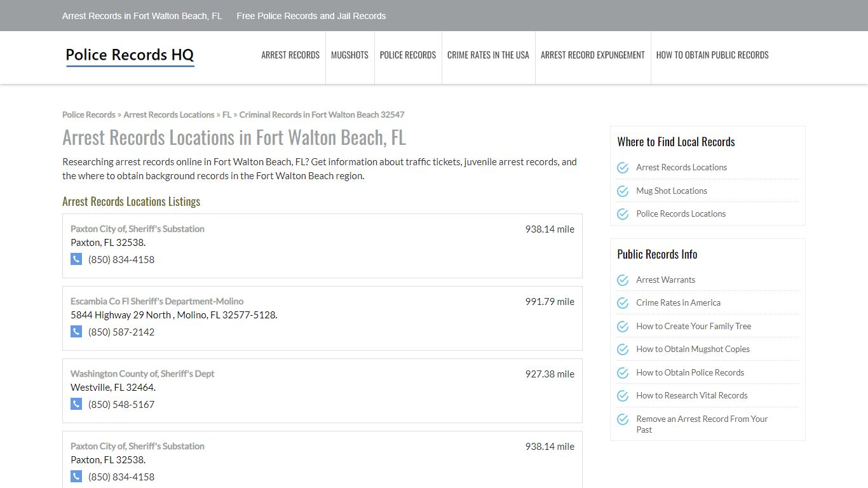Open CRIME RATES IN THE USA menu item
The image size is (868, 488).
click(488, 55)
